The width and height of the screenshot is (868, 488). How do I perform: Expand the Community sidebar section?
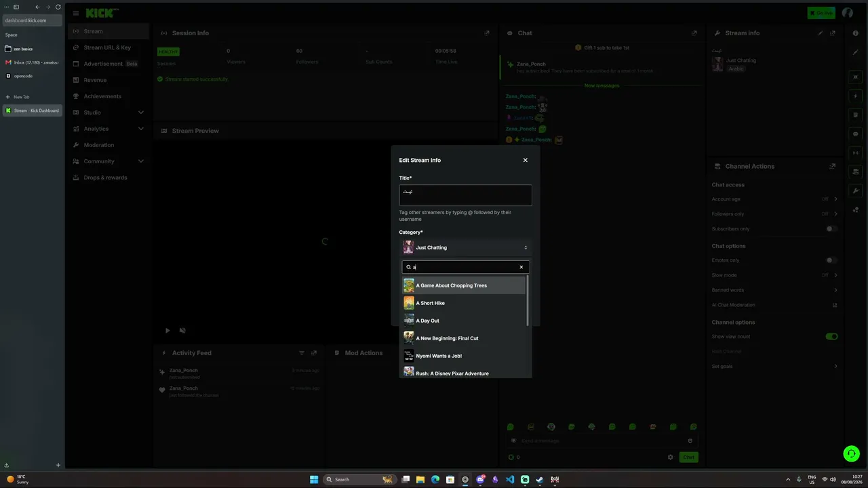(x=108, y=161)
